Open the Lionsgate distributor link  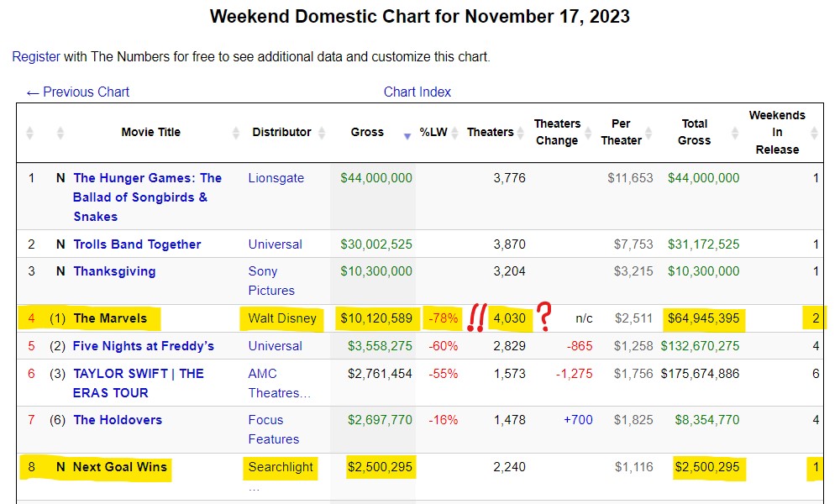click(x=276, y=178)
